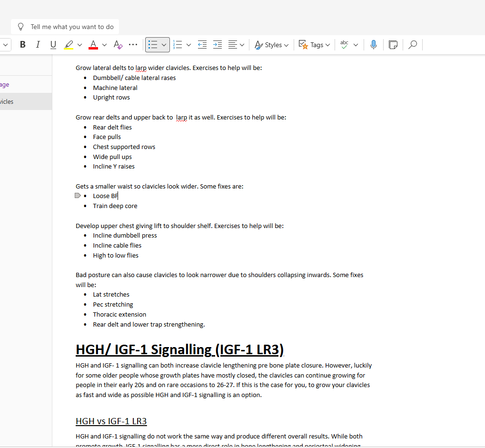Viewport: 485px width, 448px height.
Task: Open highlight color dropdown arrow
Action: point(79,45)
